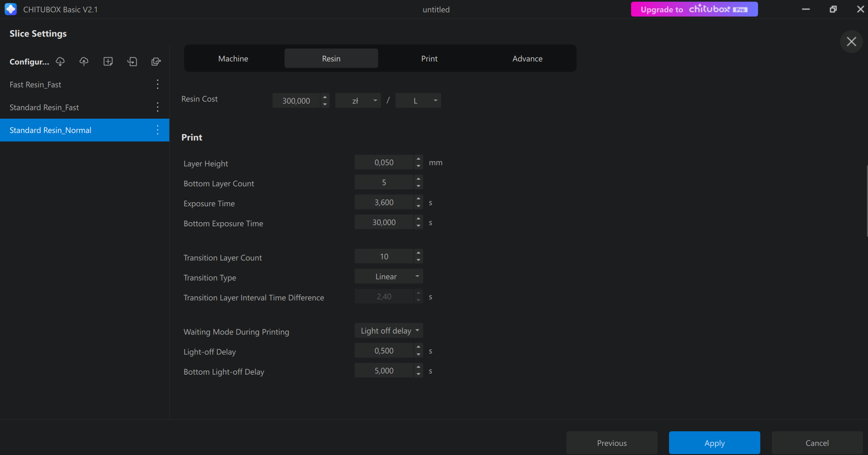Click the Upgrade to Chitubox Pro banner
Screen dimensions: 868x455
[694, 9]
